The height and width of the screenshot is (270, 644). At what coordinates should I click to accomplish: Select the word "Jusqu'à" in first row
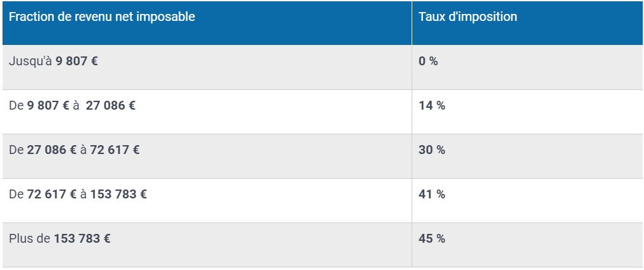point(30,61)
